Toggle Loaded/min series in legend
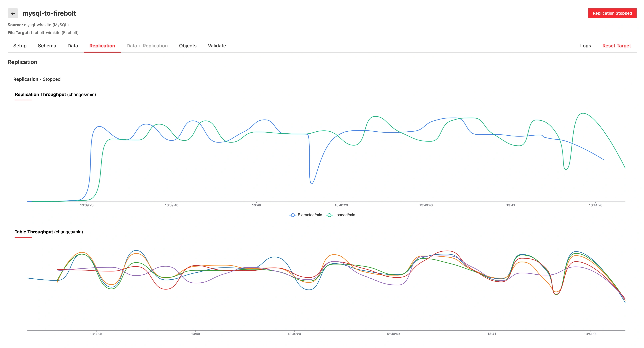 (x=340, y=215)
